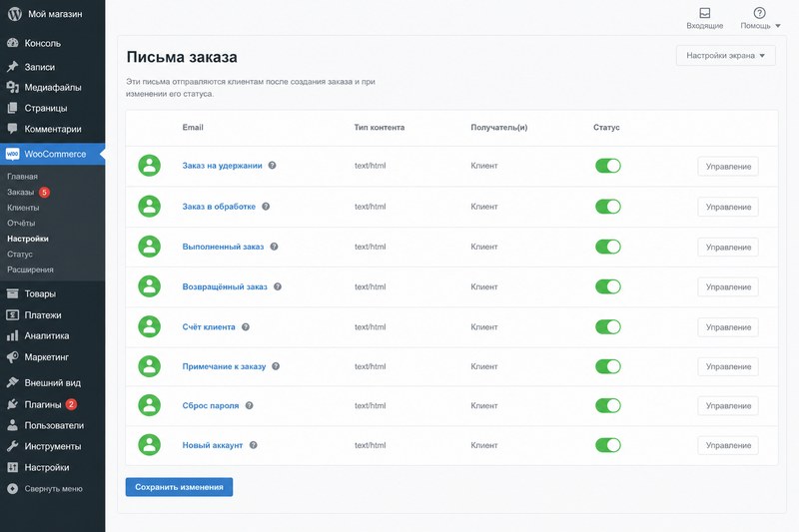Screen dimensions: 799x532
Task: Click Управление for Новый аккаунт
Action: pyautogui.click(x=728, y=445)
